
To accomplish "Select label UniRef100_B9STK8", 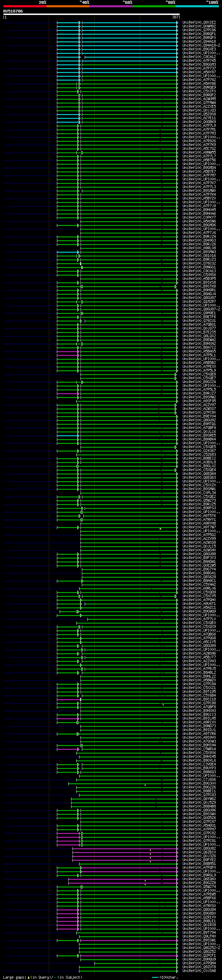I will 199,286.
